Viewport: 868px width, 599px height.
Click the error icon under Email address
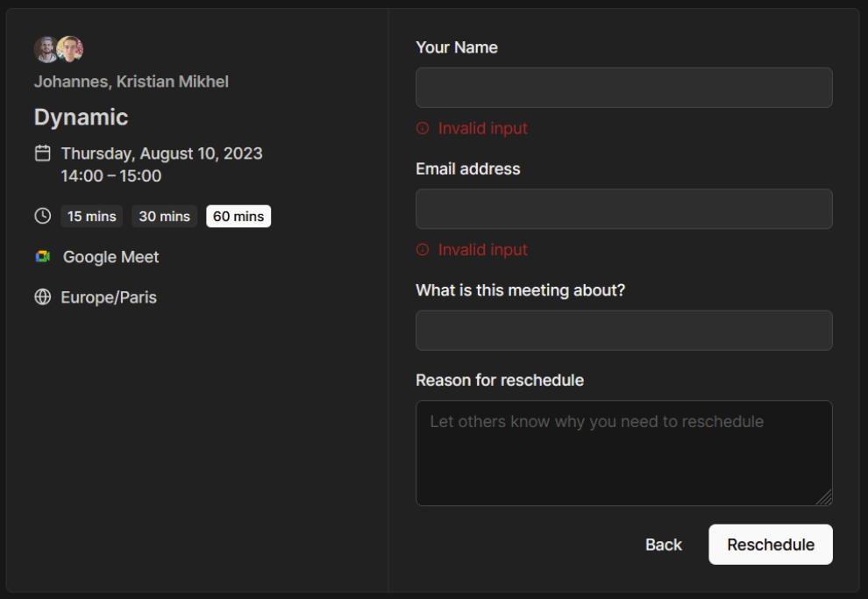423,250
